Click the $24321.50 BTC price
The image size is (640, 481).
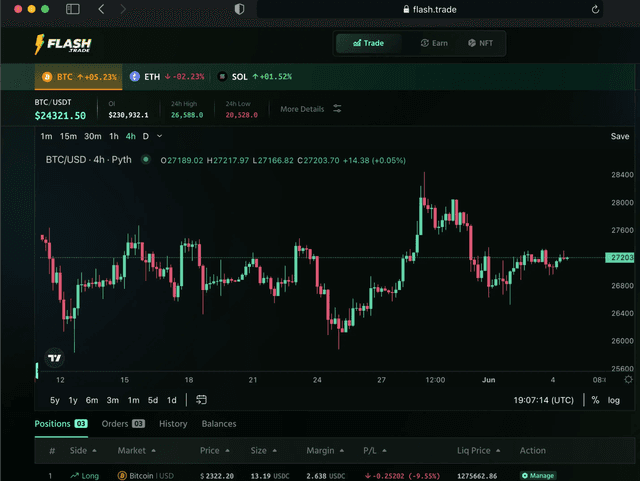click(x=60, y=116)
